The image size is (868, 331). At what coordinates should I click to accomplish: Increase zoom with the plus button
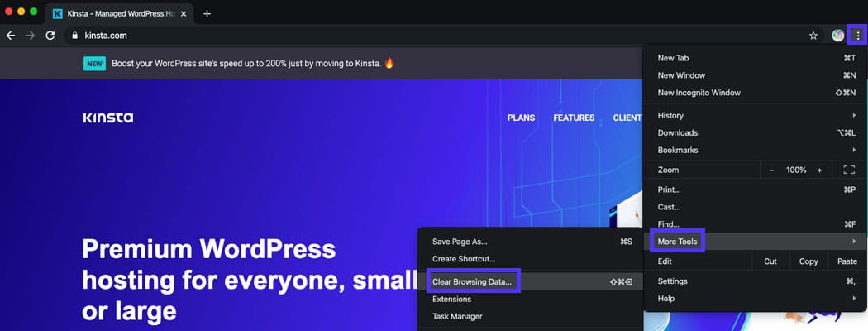(819, 170)
